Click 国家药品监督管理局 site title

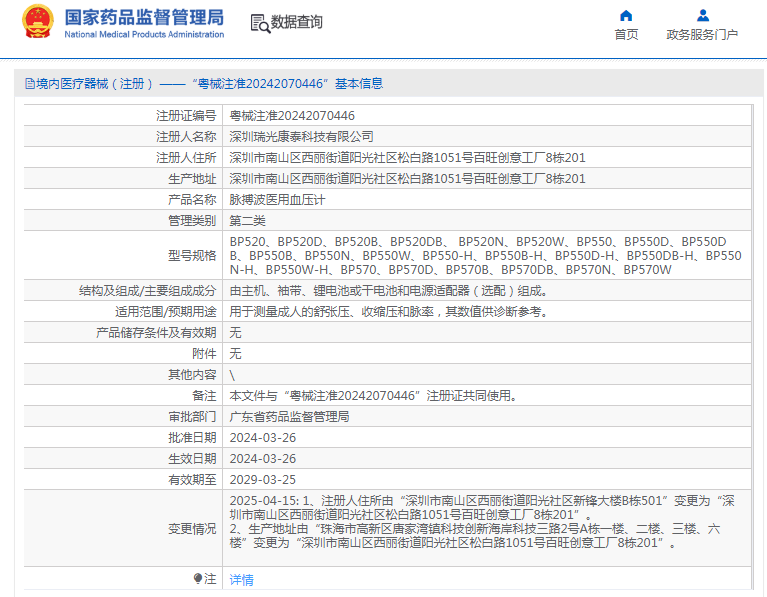coord(144,17)
